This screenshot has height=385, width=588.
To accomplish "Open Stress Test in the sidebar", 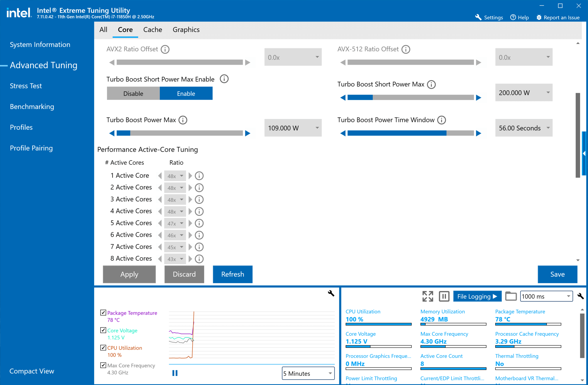I will click(26, 86).
